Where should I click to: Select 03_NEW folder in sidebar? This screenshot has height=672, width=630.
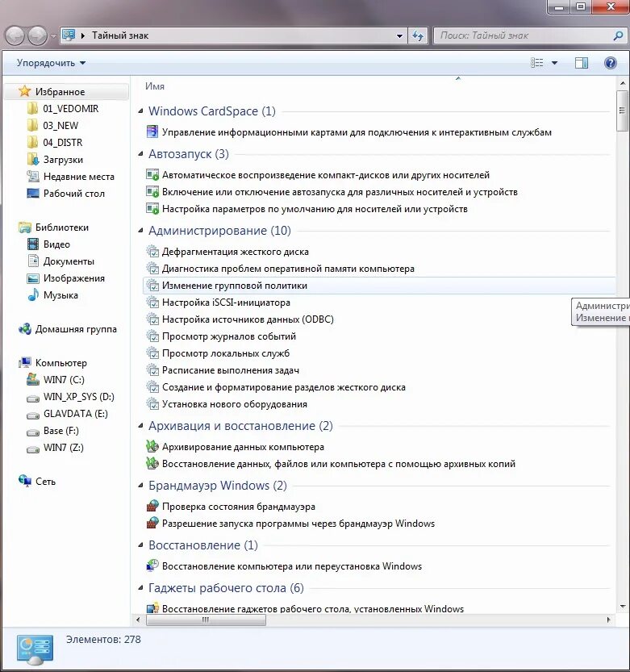(60, 126)
